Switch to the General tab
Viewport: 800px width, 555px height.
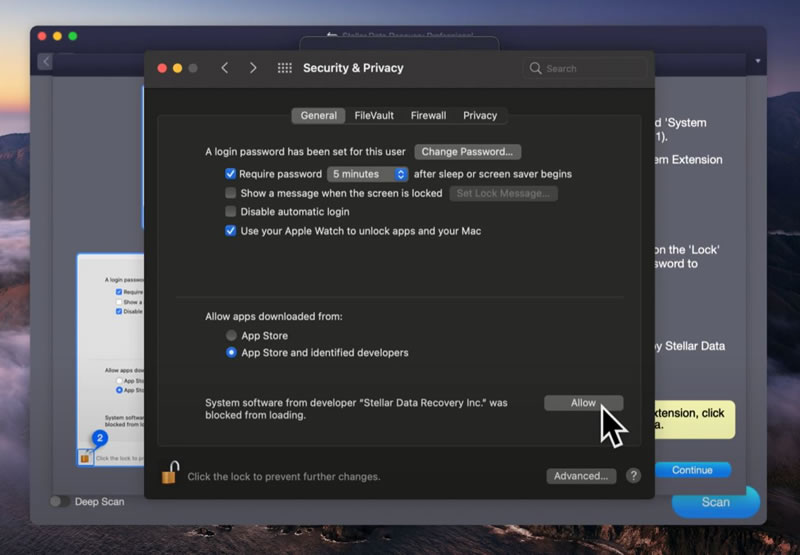click(x=318, y=116)
